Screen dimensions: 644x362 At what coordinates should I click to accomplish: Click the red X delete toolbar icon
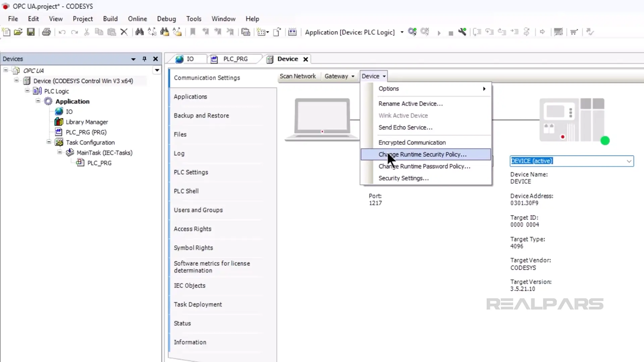[x=124, y=32]
